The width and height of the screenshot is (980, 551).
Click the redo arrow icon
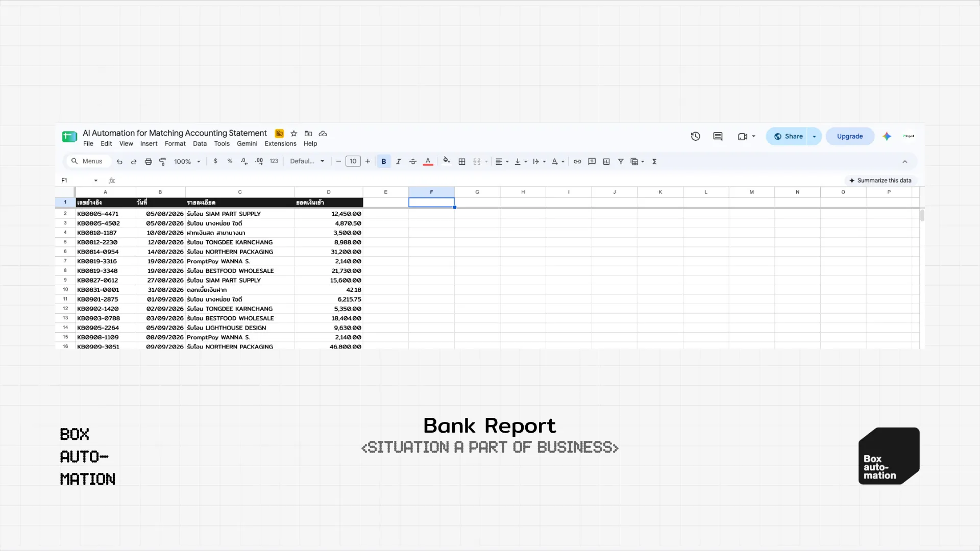pos(134,162)
